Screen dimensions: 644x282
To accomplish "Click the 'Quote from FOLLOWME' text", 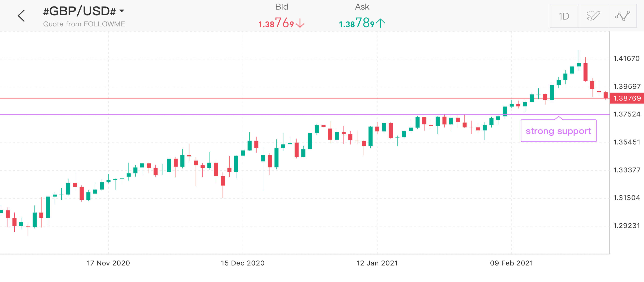I will 84,24.
